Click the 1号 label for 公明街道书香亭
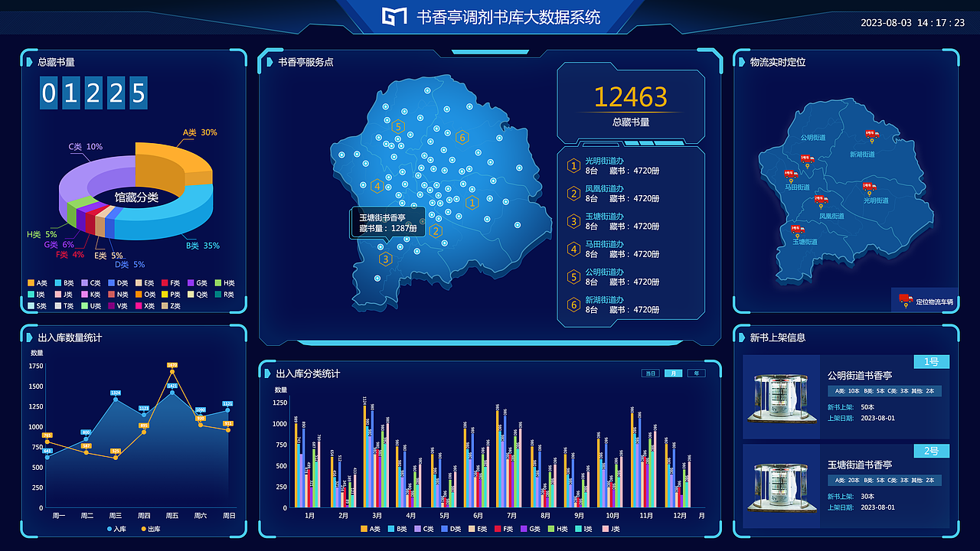Viewport: 980px width, 551px height. [933, 361]
